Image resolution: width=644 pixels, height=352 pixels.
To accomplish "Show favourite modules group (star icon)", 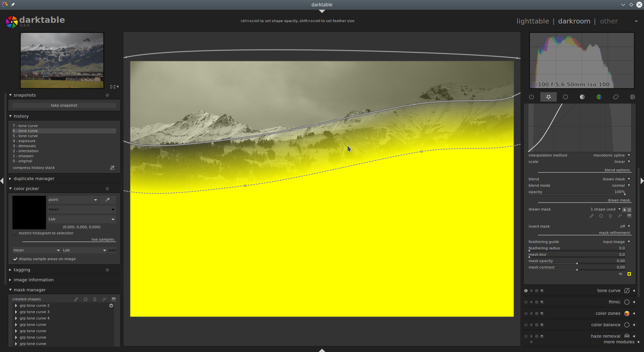I will pos(548,97).
